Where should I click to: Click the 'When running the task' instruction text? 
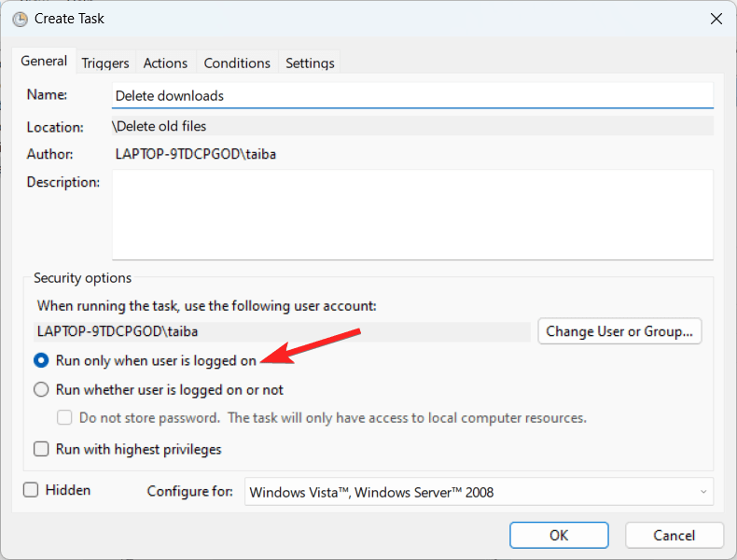tap(207, 306)
